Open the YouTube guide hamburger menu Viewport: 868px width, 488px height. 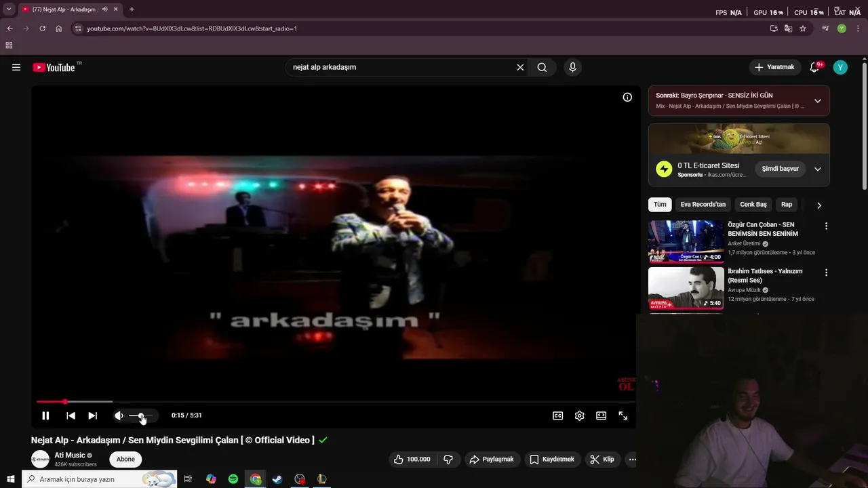click(x=16, y=67)
